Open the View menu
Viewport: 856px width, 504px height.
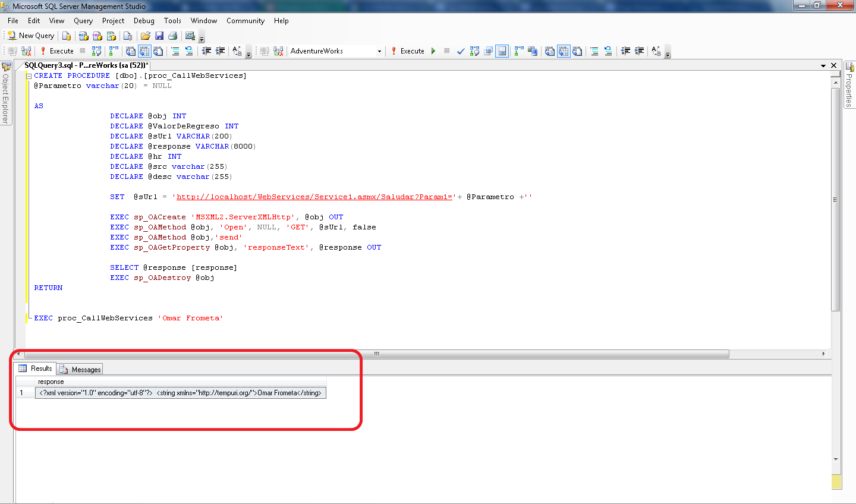tap(56, 21)
